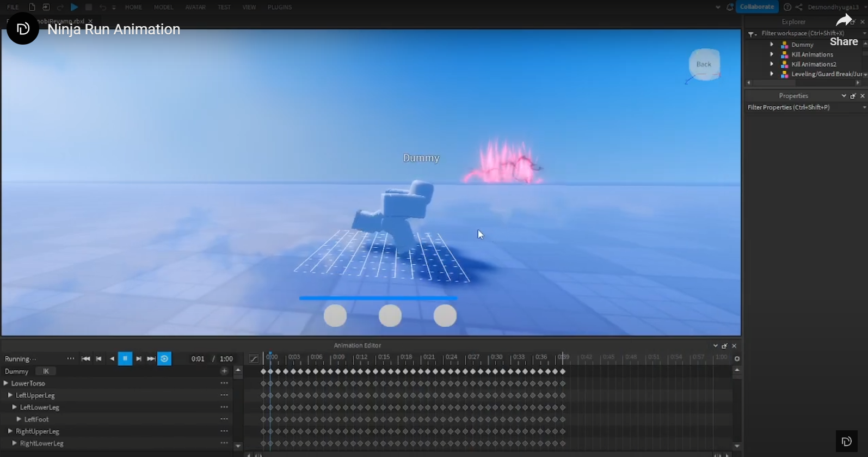Open the Running animation options menu
The image size is (868, 457).
click(x=70, y=358)
